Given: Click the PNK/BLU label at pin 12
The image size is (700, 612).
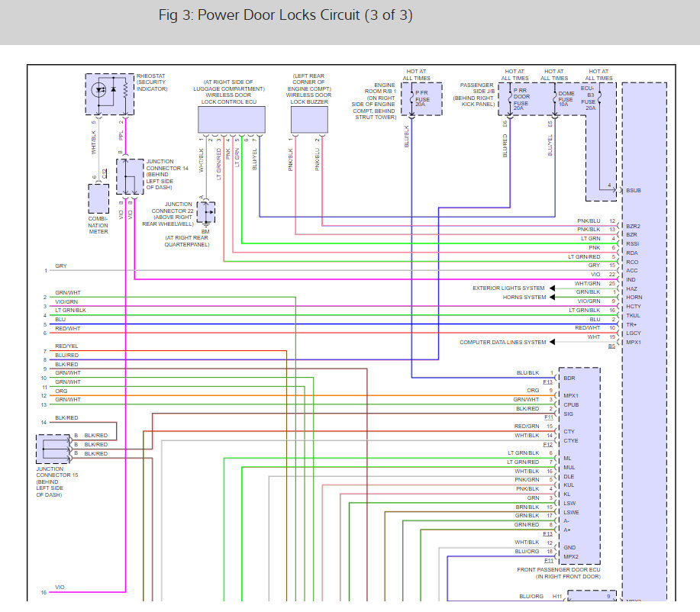Looking at the screenshot, I should click(x=589, y=221).
